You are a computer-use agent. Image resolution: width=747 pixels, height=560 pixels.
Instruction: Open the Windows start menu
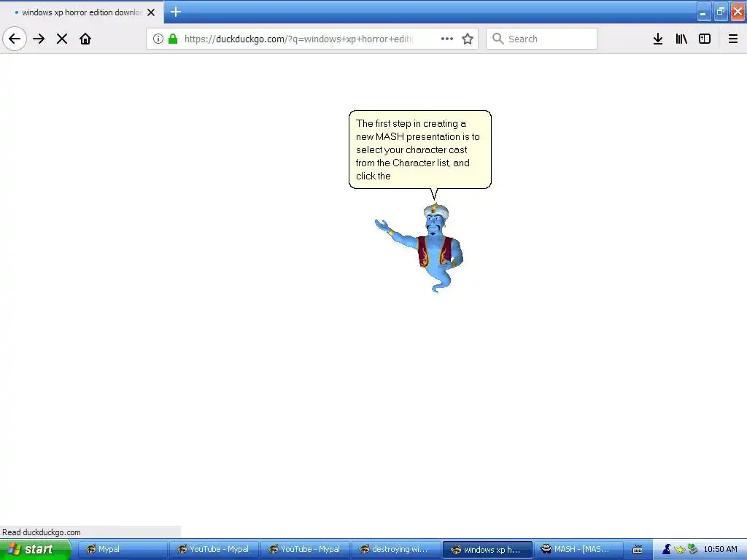(x=35, y=549)
